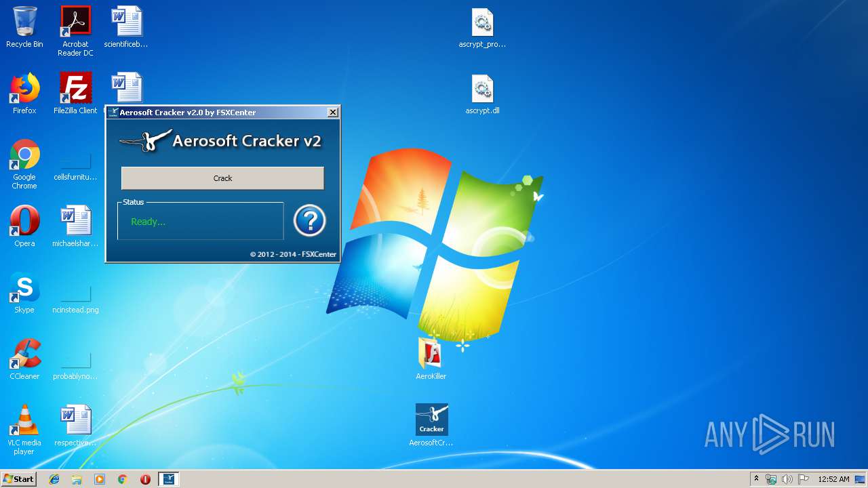This screenshot has height=488, width=868.
Task: Click the Show desktop button
Action: [861, 479]
